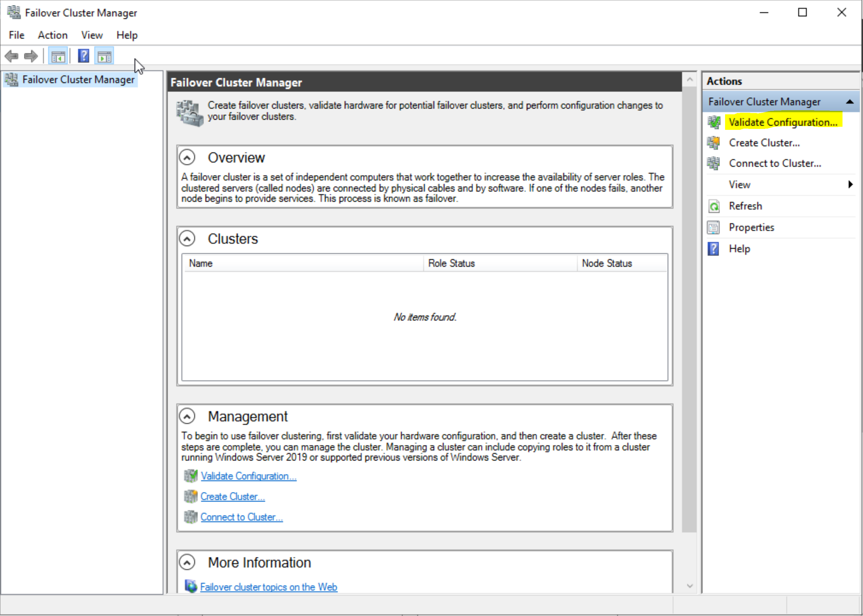
Task: Click the scroll down arrow of center pane
Action: pos(690,586)
